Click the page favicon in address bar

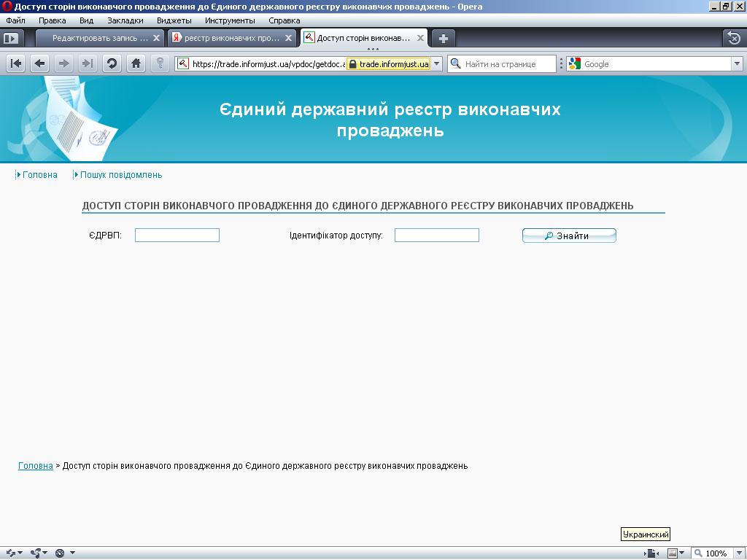[x=183, y=64]
